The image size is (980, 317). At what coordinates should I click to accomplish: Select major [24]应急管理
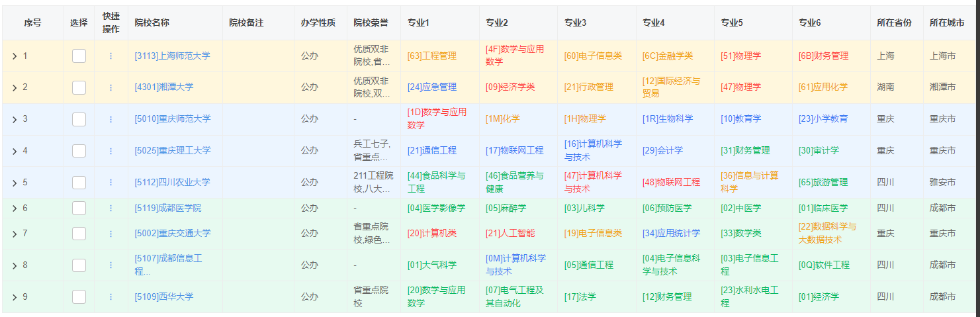[432, 87]
